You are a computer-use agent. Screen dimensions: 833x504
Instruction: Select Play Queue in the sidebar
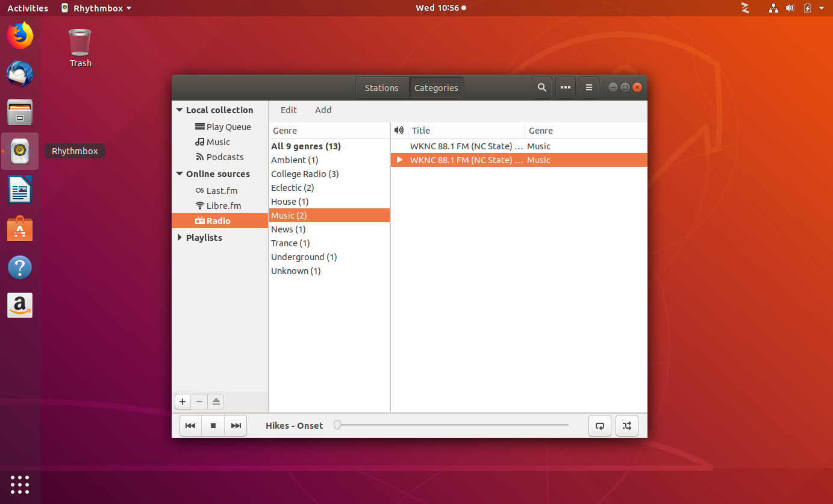(x=228, y=126)
